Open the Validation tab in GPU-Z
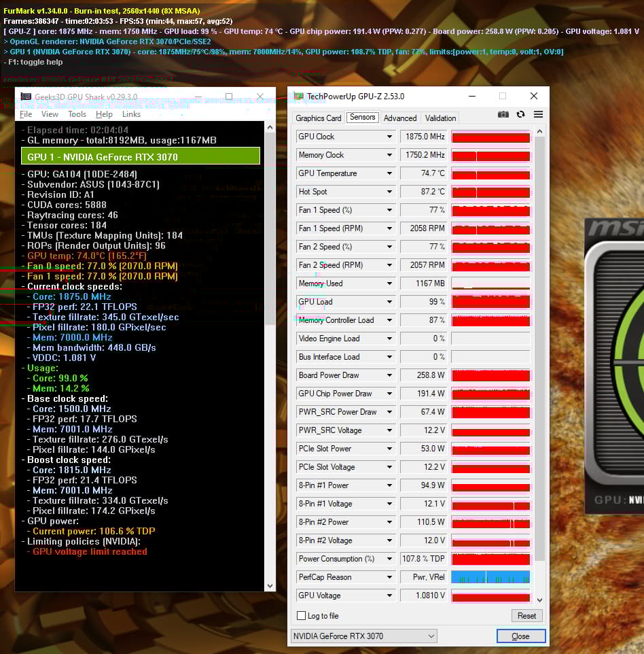This screenshot has width=644, height=654. point(440,118)
